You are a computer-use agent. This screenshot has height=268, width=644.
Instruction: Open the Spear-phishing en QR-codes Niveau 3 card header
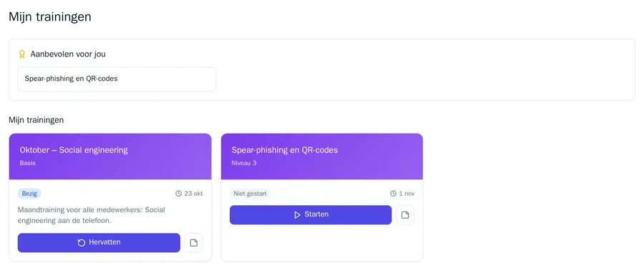(322, 157)
